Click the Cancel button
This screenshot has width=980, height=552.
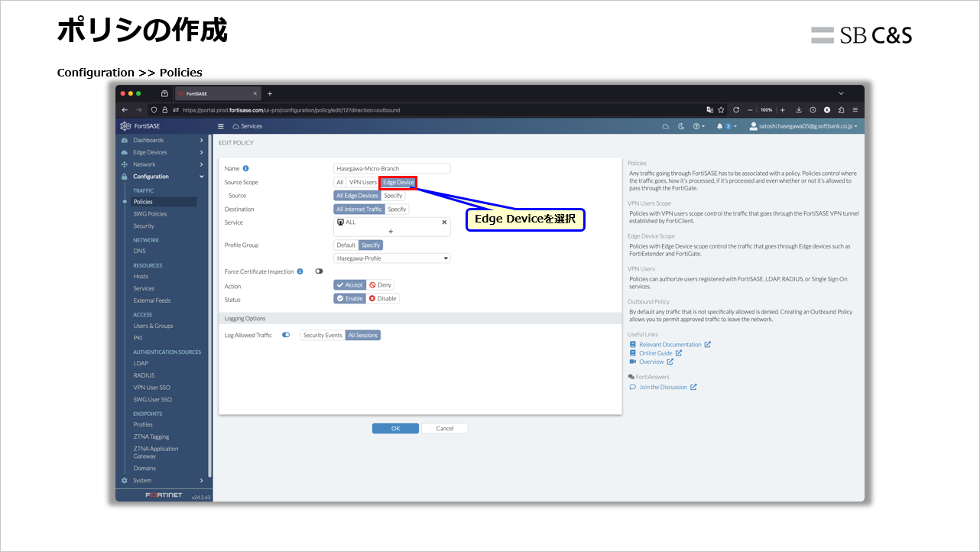tap(445, 428)
